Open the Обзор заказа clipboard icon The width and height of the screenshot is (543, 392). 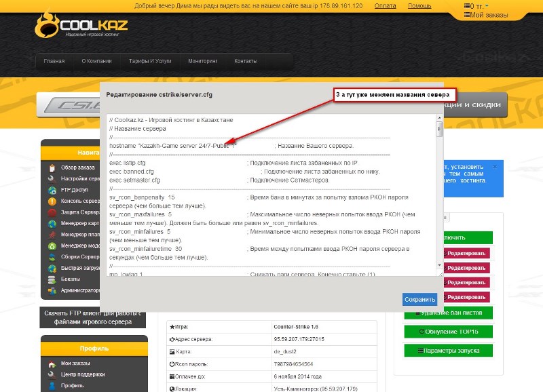click(x=52, y=168)
